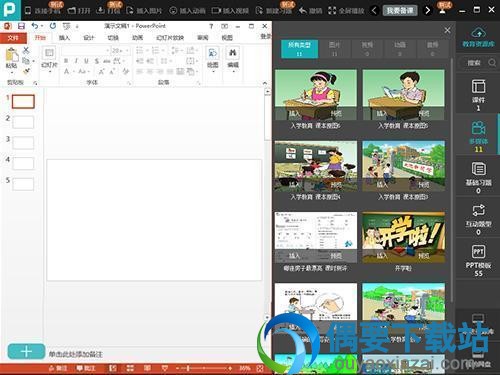Switch to slide sorter view icon
Image resolution: width=500 pixels, height=375 pixels.
click(130, 368)
